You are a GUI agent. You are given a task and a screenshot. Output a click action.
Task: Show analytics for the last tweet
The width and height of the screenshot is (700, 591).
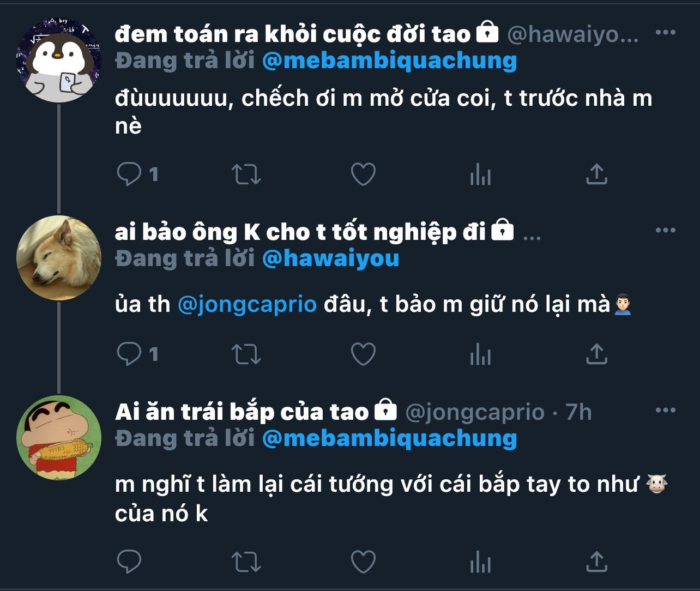pos(480,562)
